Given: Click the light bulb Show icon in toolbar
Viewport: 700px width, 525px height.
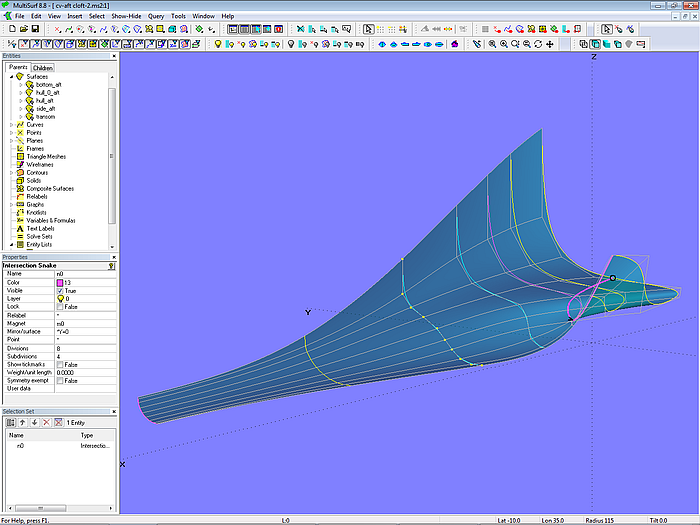Looking at the screenshot, I should pyautogui.click(x=219, y=44).
